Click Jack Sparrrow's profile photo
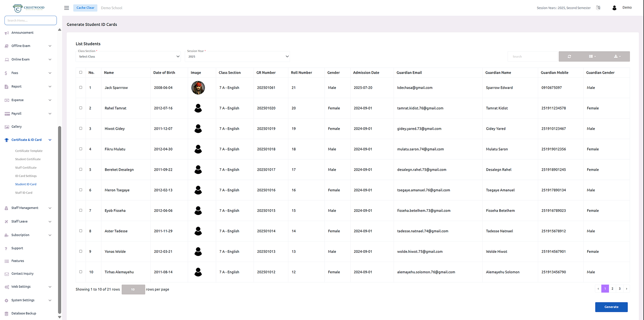 tap(198, 88)
